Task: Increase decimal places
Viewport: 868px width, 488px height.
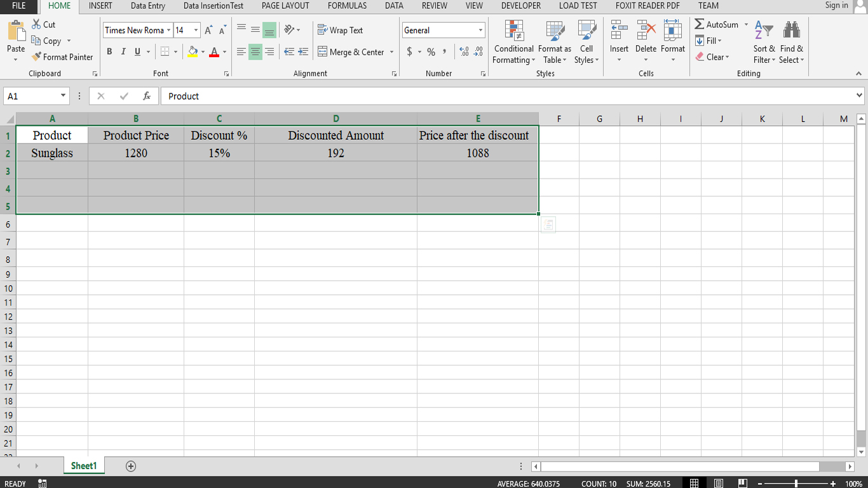Action: point(464,52)
